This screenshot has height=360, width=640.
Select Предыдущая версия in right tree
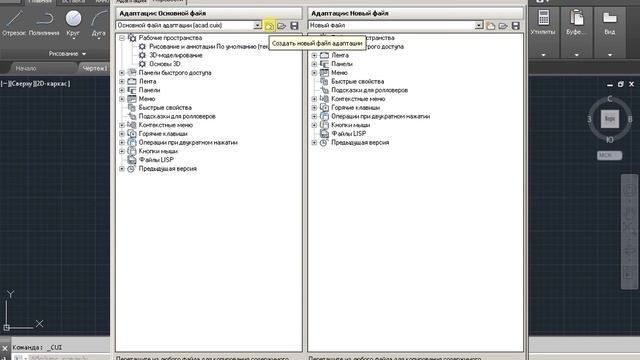pyautogui.click(x=360, y=142)
